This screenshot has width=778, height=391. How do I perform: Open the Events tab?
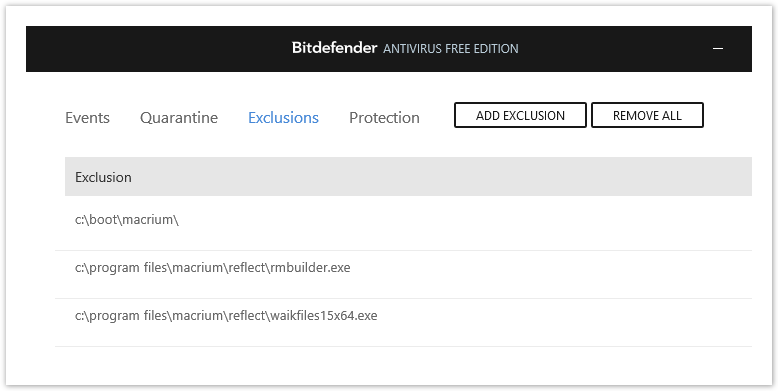pyautogui.click(x=87, y=118)
